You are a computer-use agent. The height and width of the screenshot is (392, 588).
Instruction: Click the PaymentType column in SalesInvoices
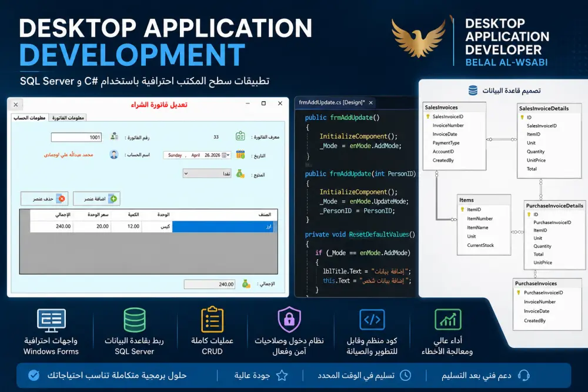pos(446,143)
